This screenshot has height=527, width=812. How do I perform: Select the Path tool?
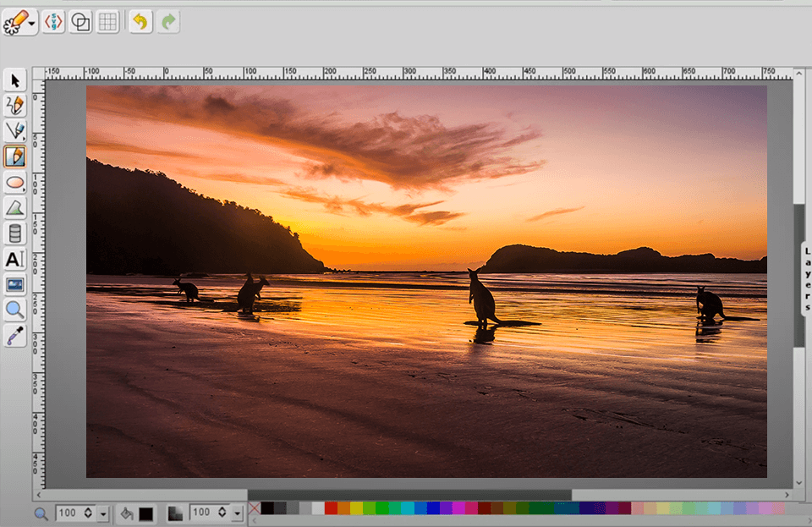click(x=15, y=207)
